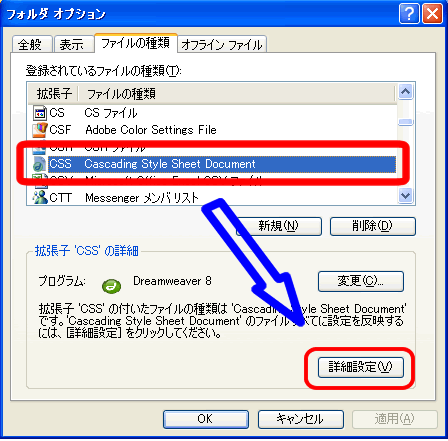The image size is (448, 441).
Task: Select the Messenger CTT member list icon
Action: pyautogui.click(x=40, y=197)
